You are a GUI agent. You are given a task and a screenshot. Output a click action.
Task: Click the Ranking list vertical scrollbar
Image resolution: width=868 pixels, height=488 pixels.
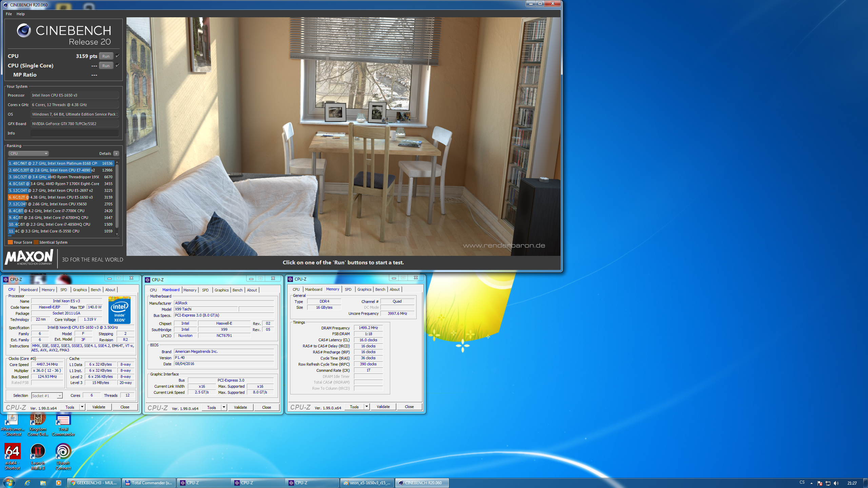click(x=117, y=197)
